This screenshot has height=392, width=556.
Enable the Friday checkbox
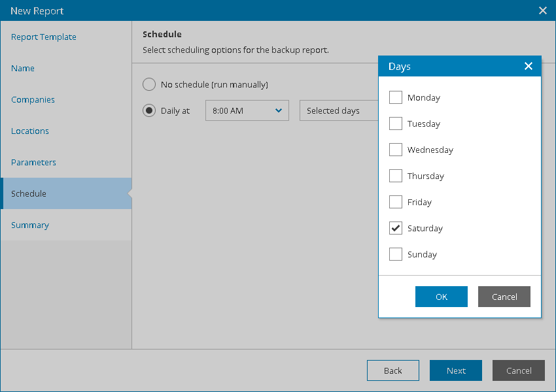pyautogui.click(x=396, y=202)
